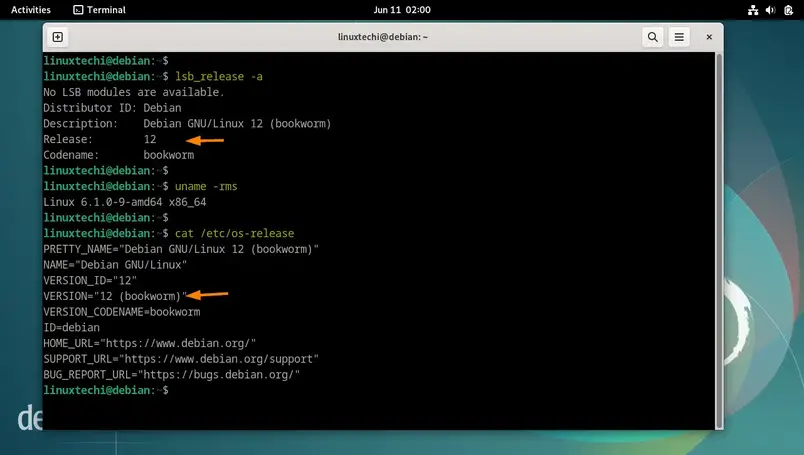Click the Distributor ID: Debian line
This screenshot has height=455, width=804.
tap(112, 108)
